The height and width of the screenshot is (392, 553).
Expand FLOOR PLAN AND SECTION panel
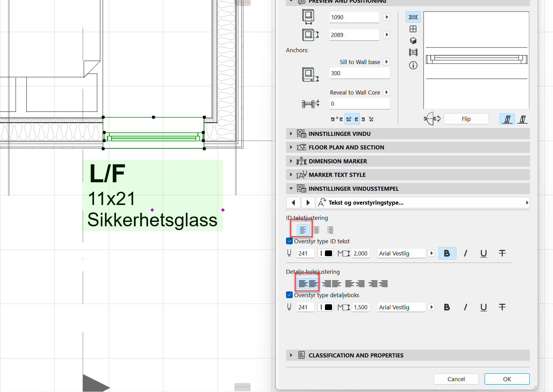point(291,147)
